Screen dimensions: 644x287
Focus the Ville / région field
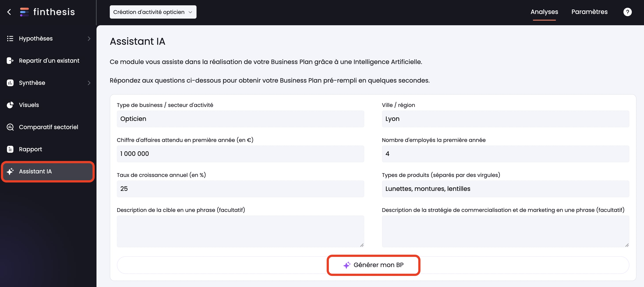pos(505,119)
